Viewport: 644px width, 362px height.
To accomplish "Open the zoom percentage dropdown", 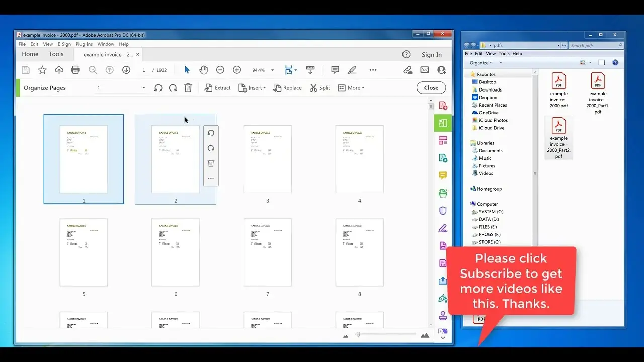I will 264,70.
